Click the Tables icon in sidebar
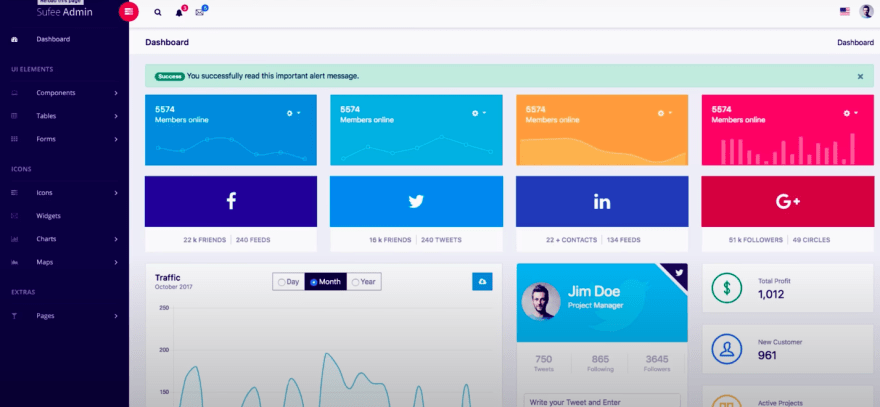The height and width of the screenshot is (407, 880). [15, 116]
